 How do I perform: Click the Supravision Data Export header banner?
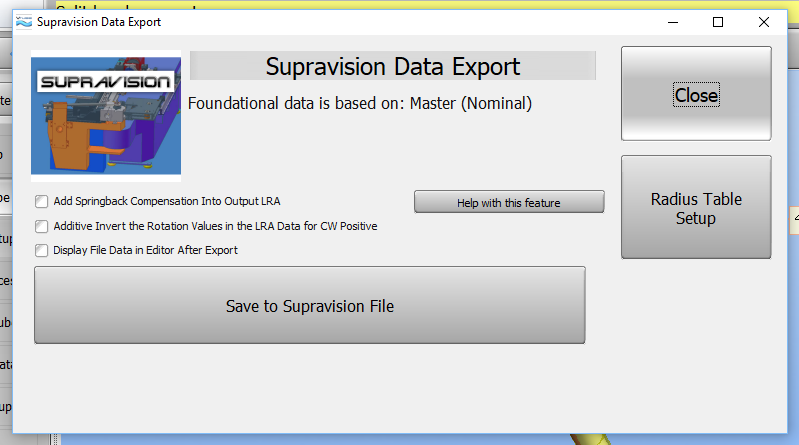(x=393, y=67)
